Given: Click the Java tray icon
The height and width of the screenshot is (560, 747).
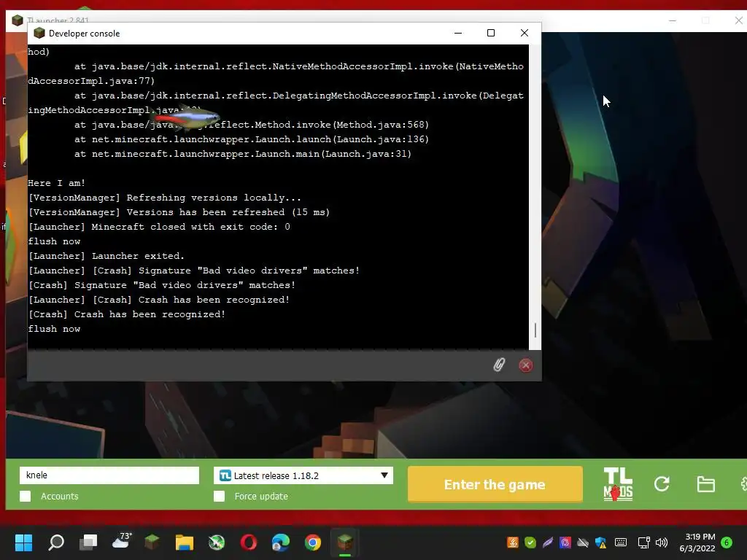Looking at the screenshot, I should pos(513,542).
